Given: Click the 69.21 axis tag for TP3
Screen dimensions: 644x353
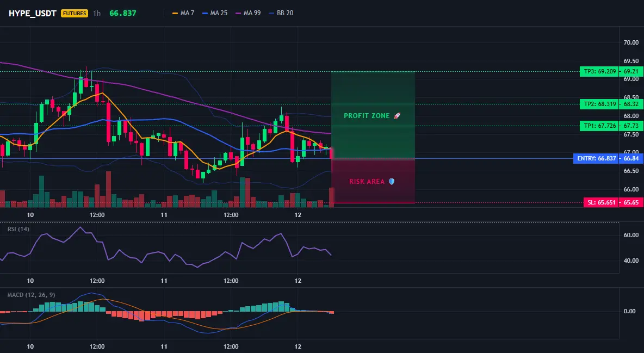Looking at the screenshot, I should pyautogui.click(x=631, y=71).
